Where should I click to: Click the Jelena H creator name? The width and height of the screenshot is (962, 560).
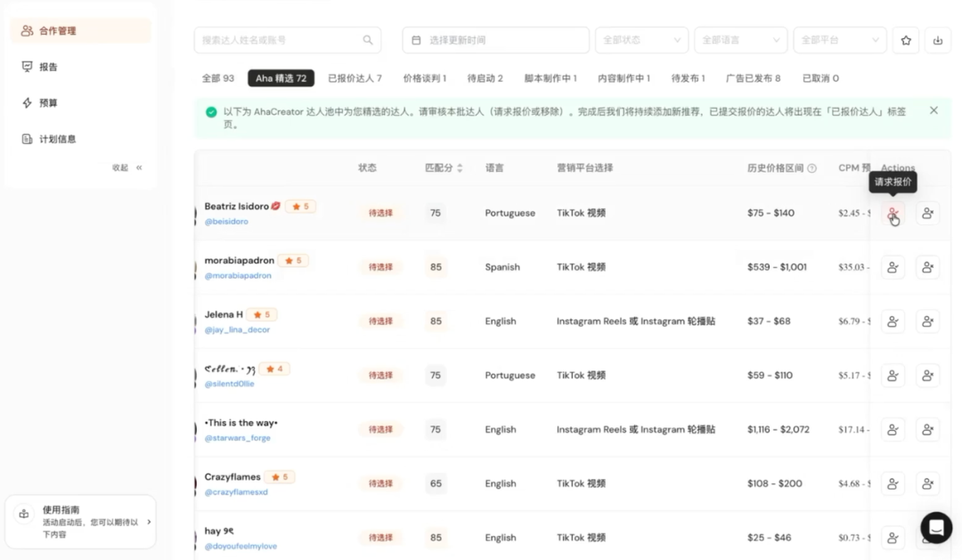(224, 314)
